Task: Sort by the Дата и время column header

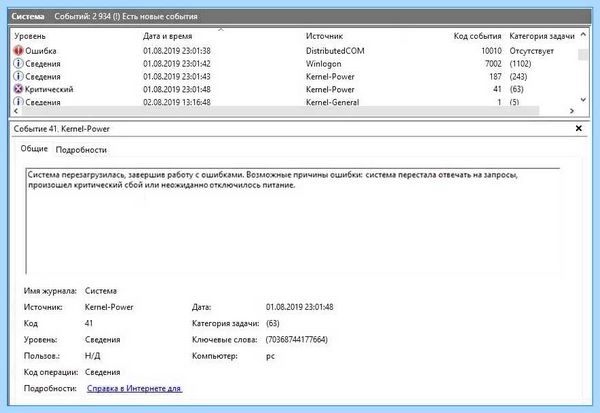Action: (x=167, y=36)
